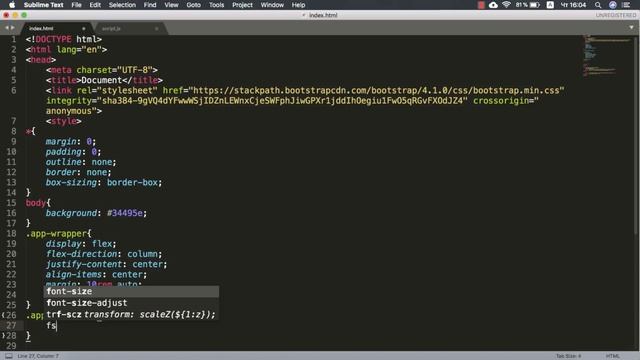Open the View menu
Screen dimensions: 640x360
[x=171, y=5]
